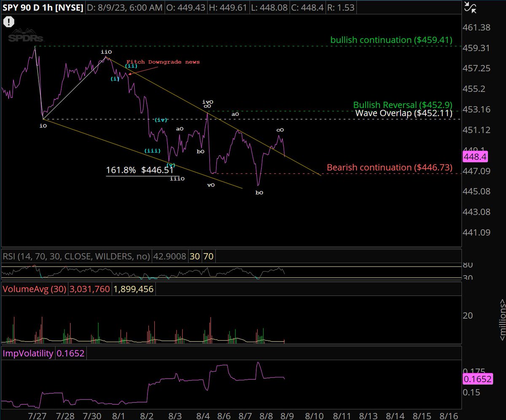Click the RSI overbought 70 value box

[x=209, y=256]
